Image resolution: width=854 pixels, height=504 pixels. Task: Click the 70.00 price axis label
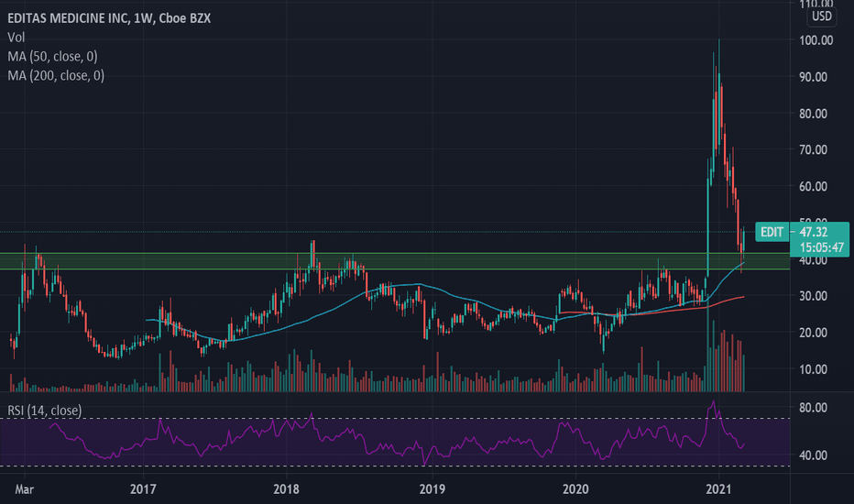point(813,150)
